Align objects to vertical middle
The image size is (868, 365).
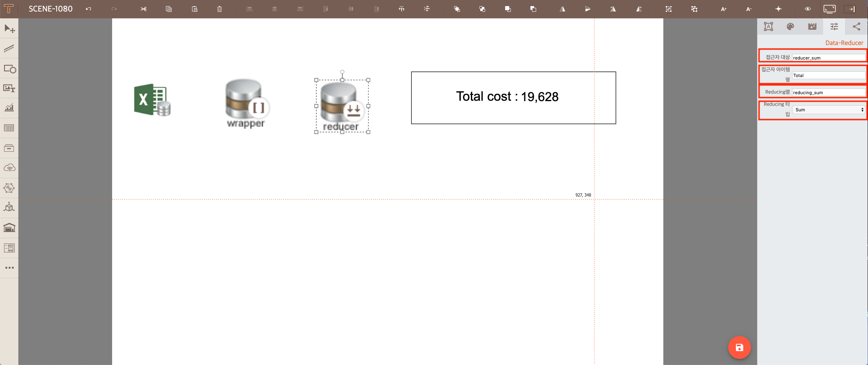click(x=351, y=9)
